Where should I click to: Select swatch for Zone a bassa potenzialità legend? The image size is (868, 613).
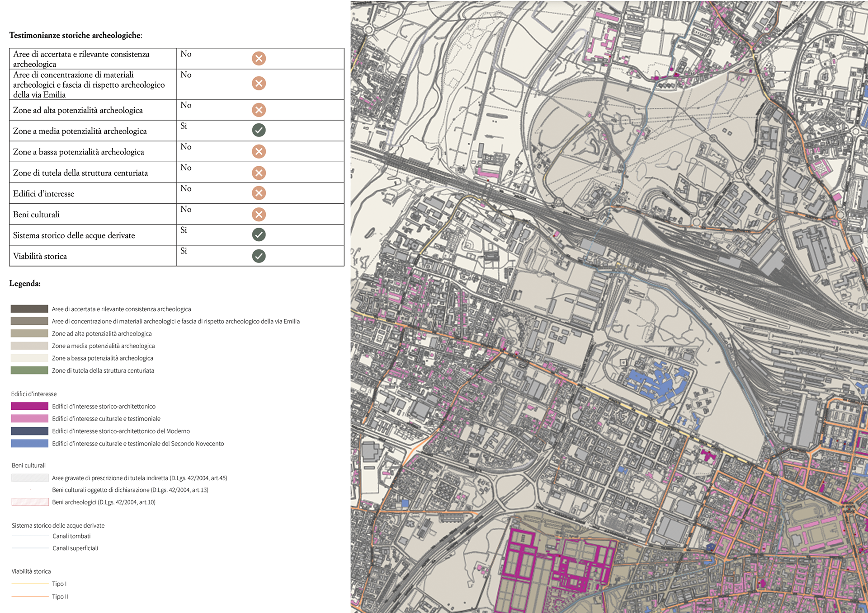(29, 358)
